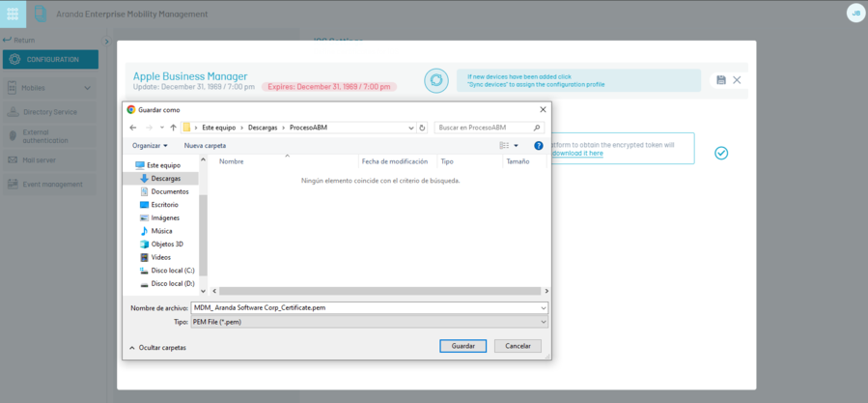Image resolution: width=868 pixels, height=403 pixels.
Task: Open External authentication in the sidebar
Action: point(50,136)
